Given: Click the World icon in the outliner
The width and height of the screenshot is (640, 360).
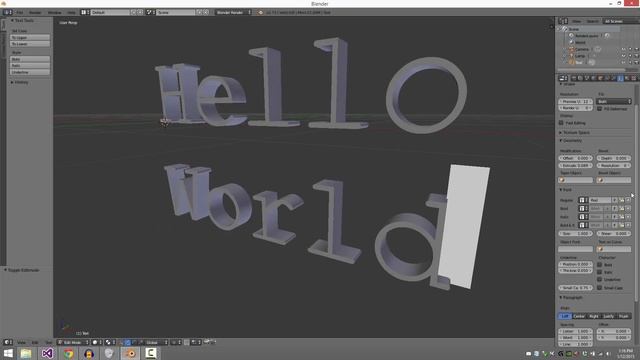Looking at the screenshot, I should pos(571,42).
